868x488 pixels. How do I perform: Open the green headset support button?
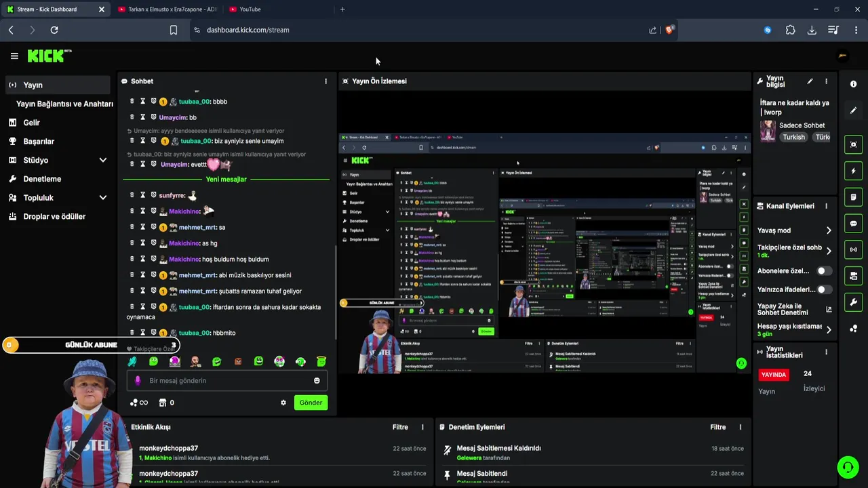point(848,467)
